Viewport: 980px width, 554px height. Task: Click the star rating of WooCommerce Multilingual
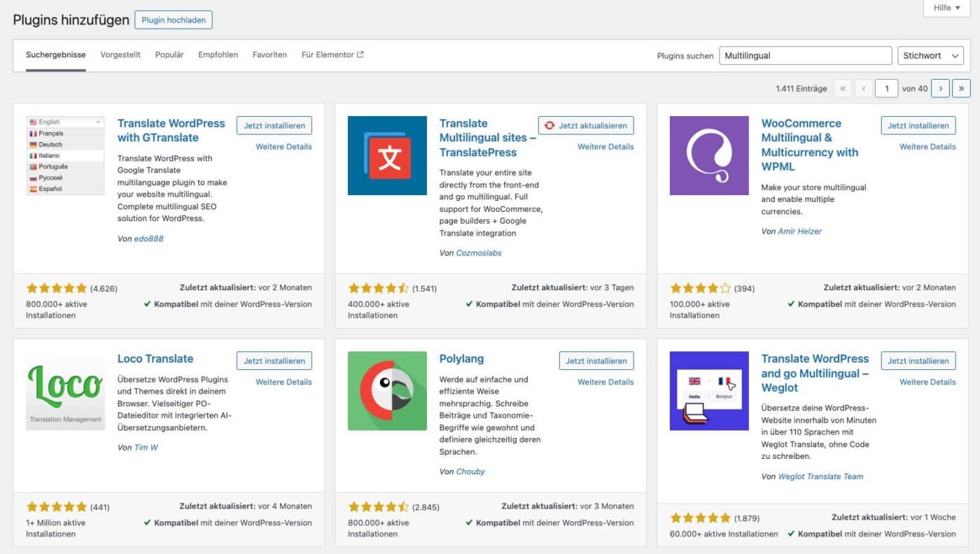(701, 288)
